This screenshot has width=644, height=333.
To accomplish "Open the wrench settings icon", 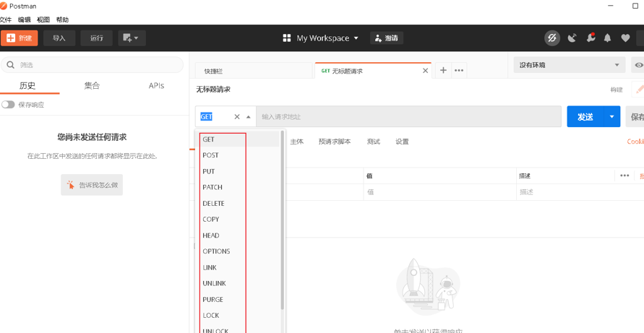I will coord(591,38).
